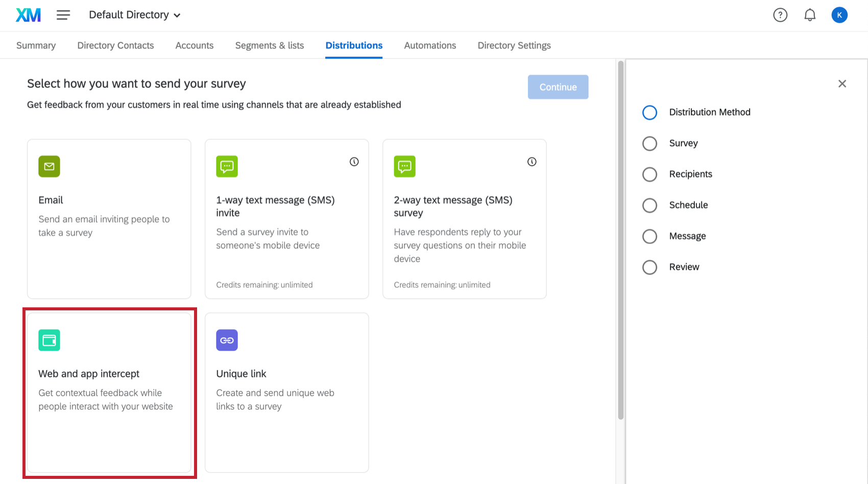868x484 pixels.
Task: Click 'Send a survey invite' description text
Action: click(268, 238)
